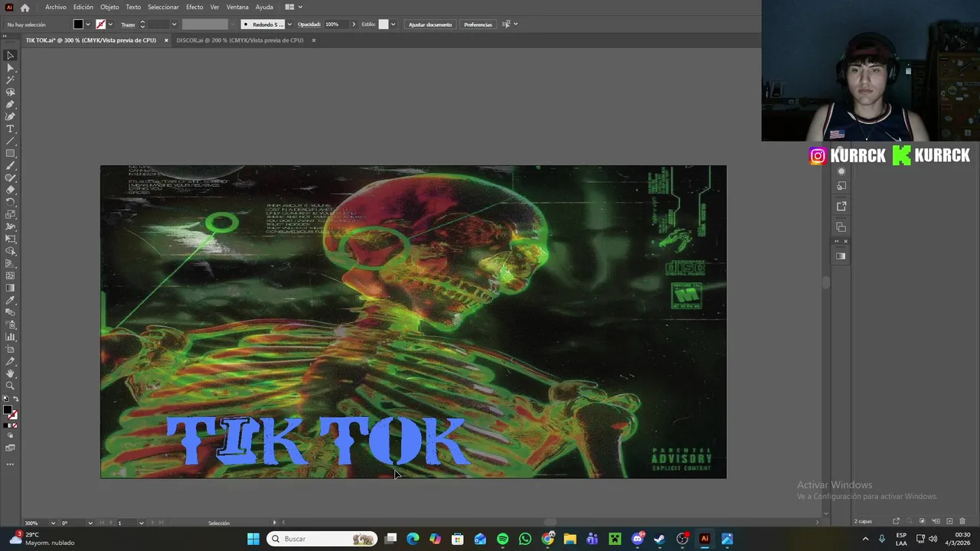
Task: Open the Efecto menu
Action: (194, 8)
